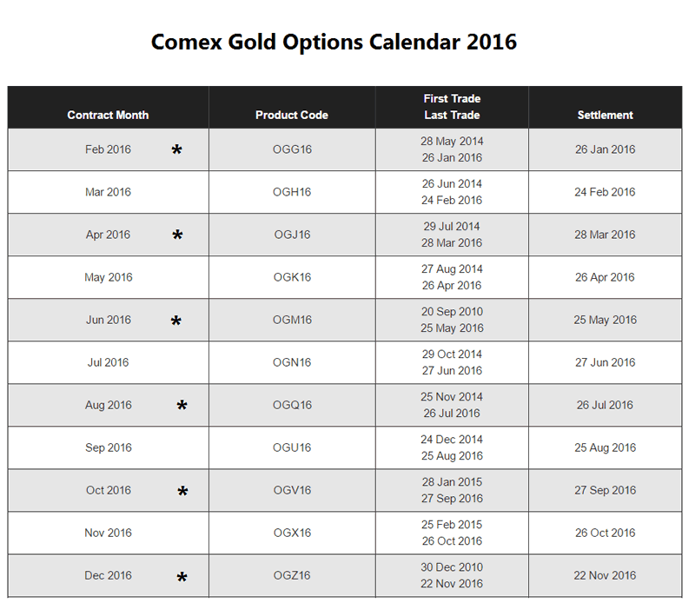Click the Nov 2016 contract month cell
The height and width of the screenshot is (616, 695).
click(x=108, y=533)
